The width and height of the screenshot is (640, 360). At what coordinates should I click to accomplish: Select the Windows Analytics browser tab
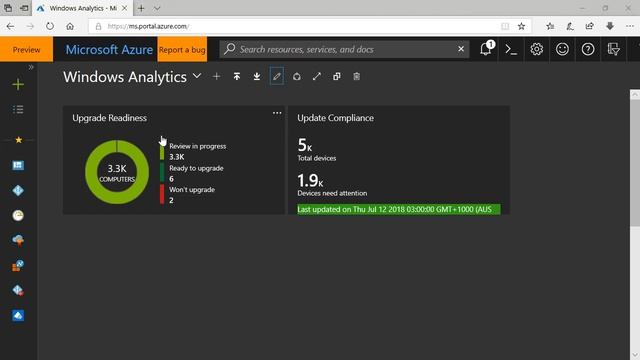click(82, 8)
